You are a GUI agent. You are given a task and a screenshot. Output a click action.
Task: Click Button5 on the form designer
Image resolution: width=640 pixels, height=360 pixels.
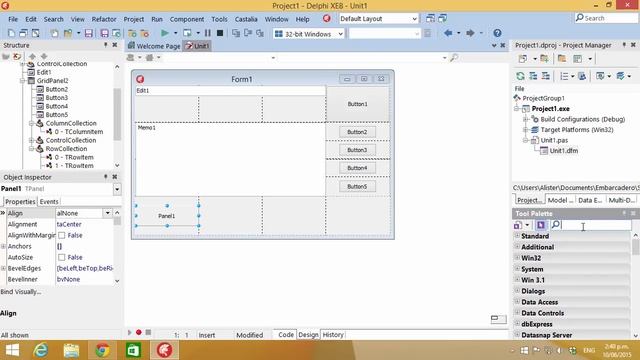coord(357,187)
